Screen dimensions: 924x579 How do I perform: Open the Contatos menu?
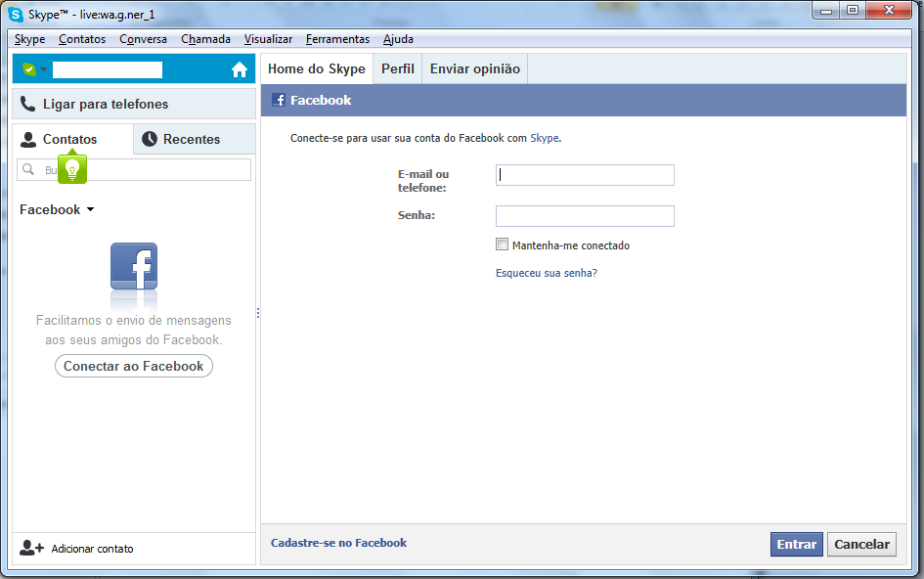[82, 39]
